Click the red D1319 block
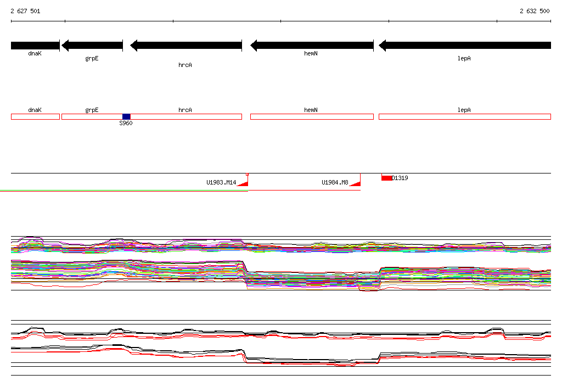Image resolution: width=562 pixels, height=392 pixels. (x=387, y=178)
